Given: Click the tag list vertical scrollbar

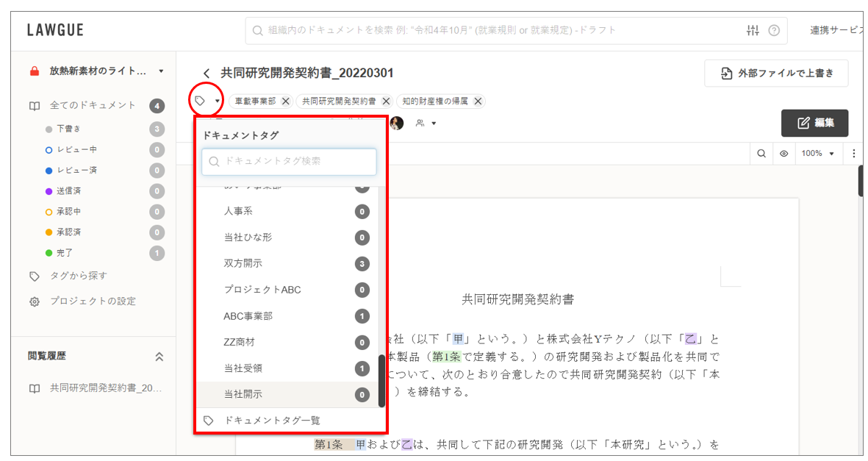Looking at the screenshot, I should click(381, 379).
